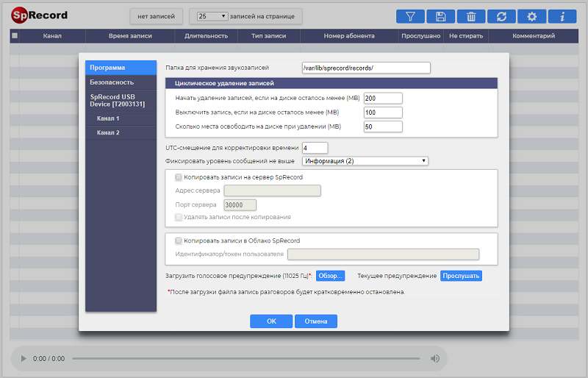The height and width of the screenshot is (378, 588).
Task: Click the save floppy disk icon
Action: point(440,16)
